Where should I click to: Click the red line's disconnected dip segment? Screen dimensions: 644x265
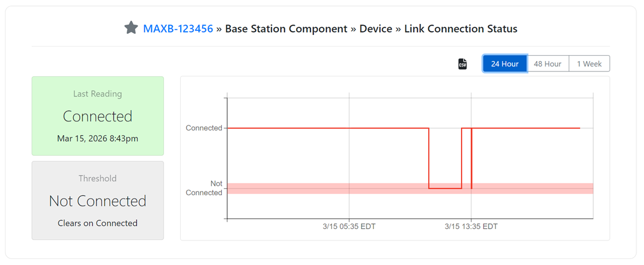click(x=445, y=189)
